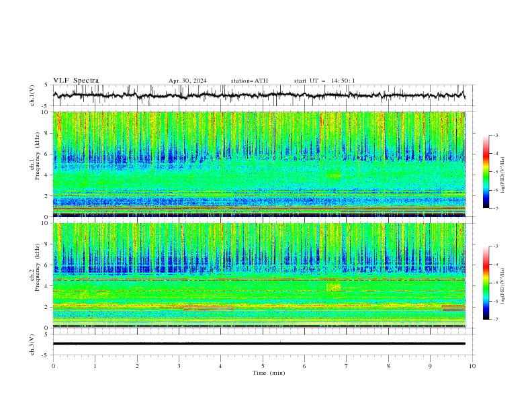Click the time axis tick label "3"
This screenshot has height=411, width=532.
[179, 366]
